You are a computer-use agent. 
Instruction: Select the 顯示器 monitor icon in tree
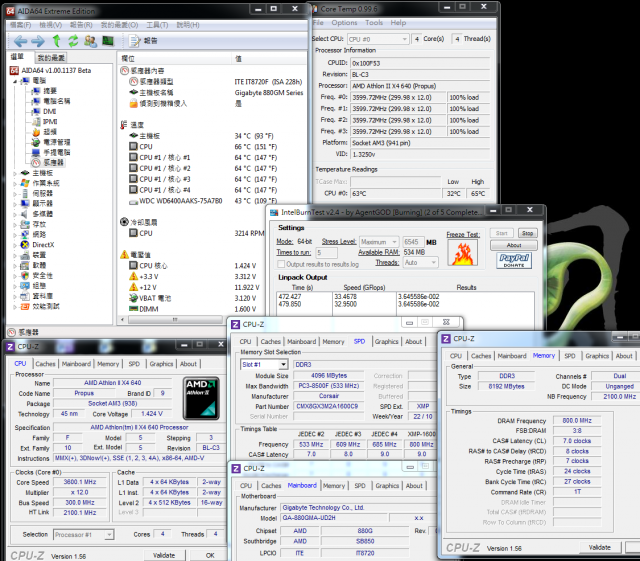[x=25, y=203]
